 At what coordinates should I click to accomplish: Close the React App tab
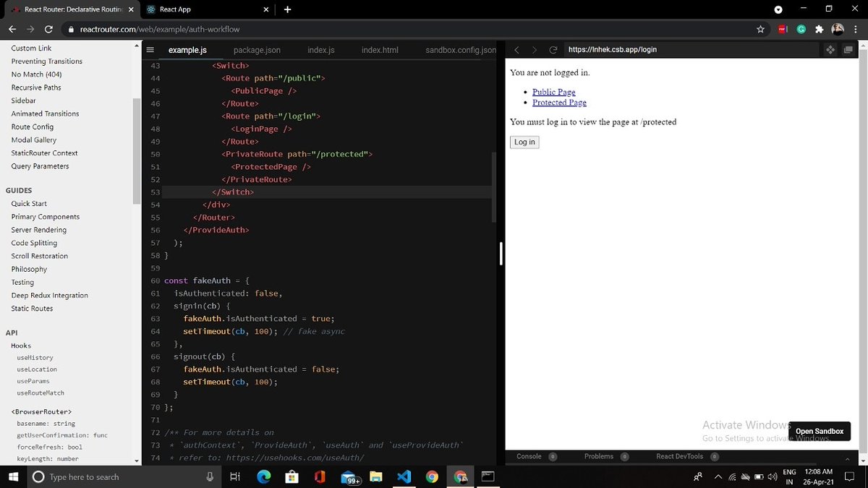266,9
